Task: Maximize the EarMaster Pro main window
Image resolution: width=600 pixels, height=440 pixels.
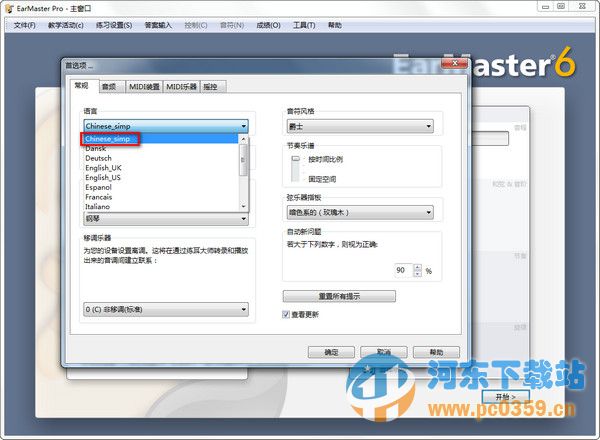Action: (x=561, y=7)
